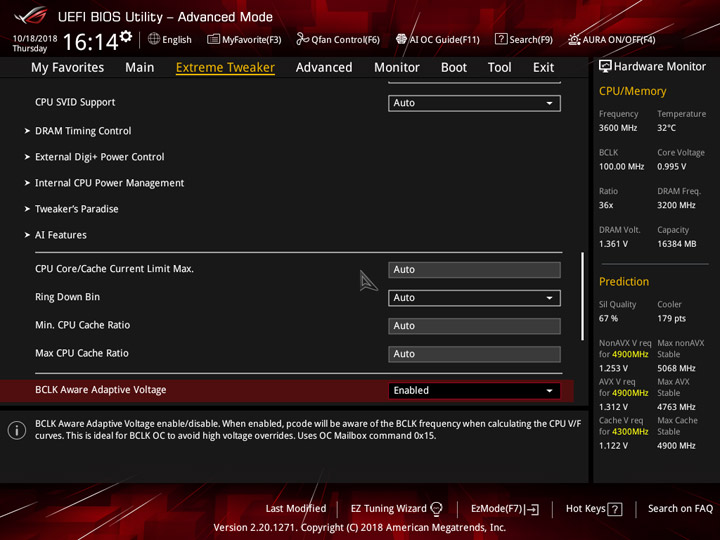Screen dimensions: 720x540
Task: Click the 16:14 clock display
Action: 90,42
